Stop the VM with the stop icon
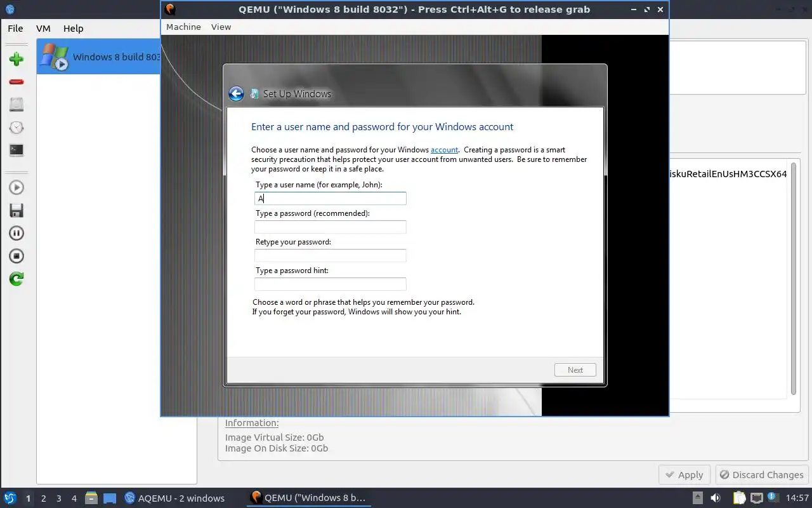 [16, 256]
